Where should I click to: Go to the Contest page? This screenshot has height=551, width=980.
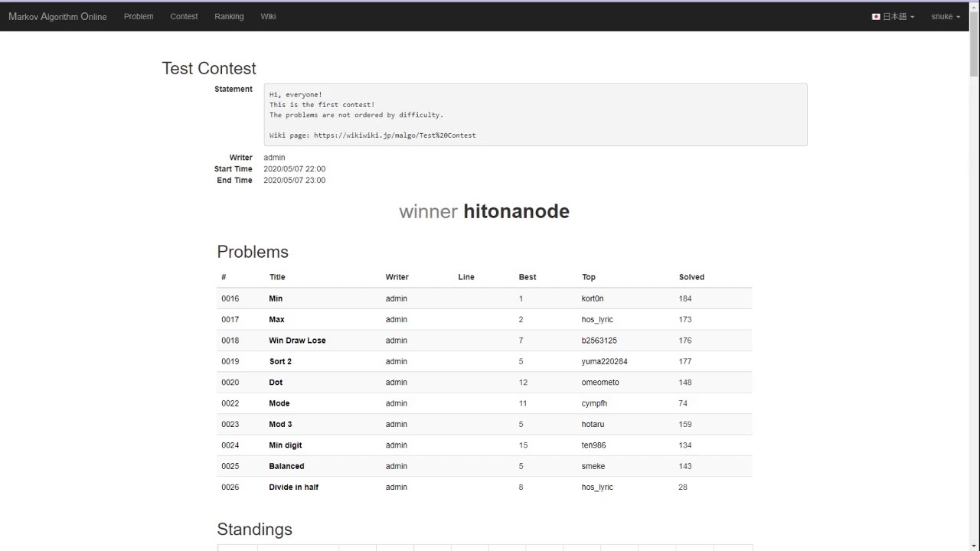(184, 16)
